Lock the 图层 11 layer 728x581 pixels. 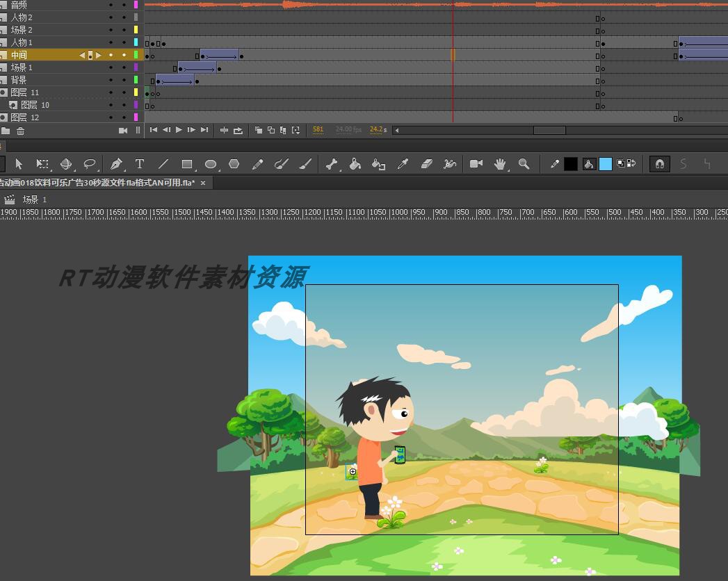[x=124, y=92]
